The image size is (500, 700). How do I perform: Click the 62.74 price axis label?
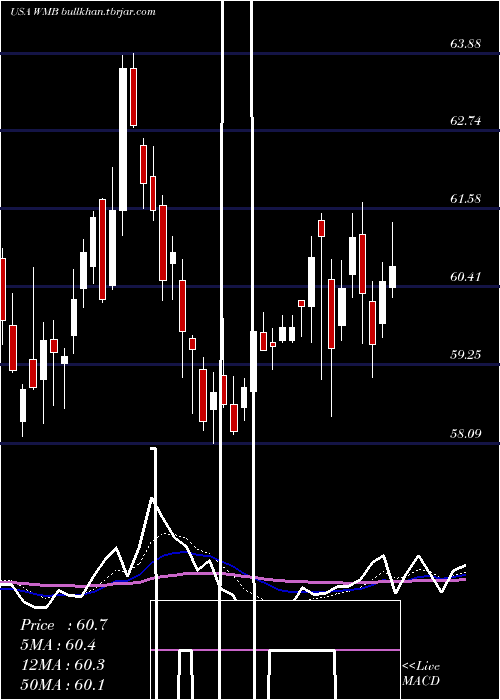click(x=466, y=121)
